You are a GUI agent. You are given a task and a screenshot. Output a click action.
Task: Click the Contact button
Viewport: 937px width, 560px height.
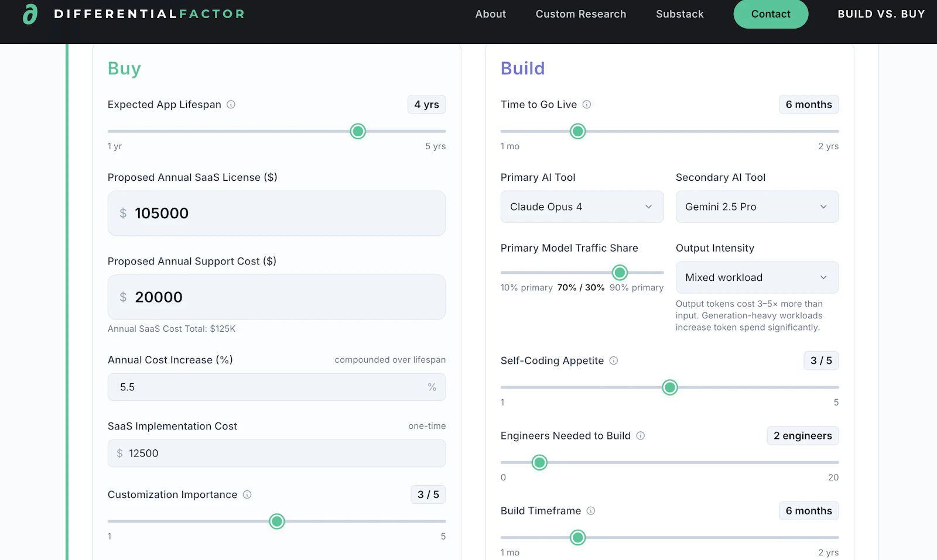pos(771,14)
